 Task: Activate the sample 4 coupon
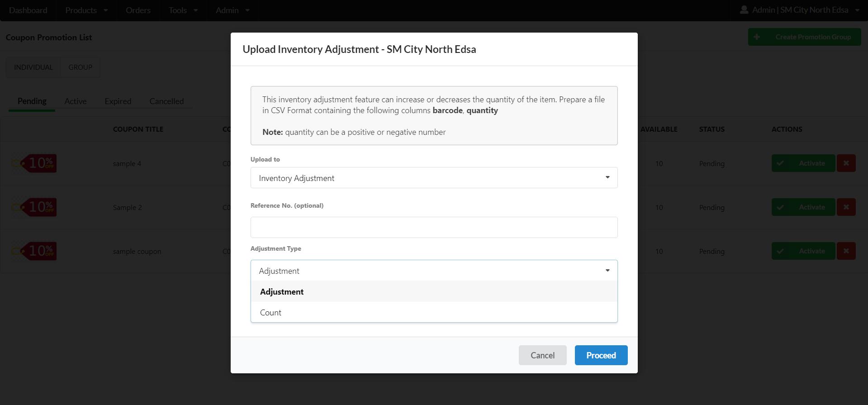coord(803,163)
